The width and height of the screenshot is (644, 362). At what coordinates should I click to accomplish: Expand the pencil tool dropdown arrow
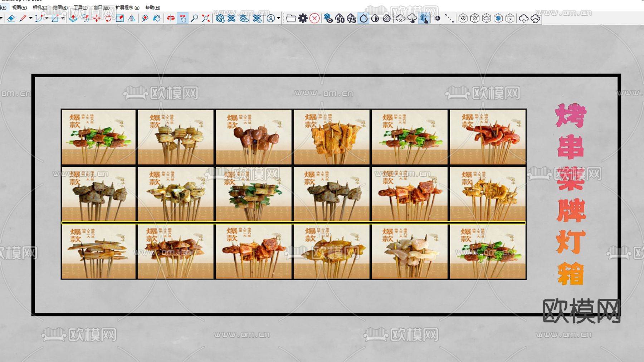pyautogui.click(x=31, y=18)
